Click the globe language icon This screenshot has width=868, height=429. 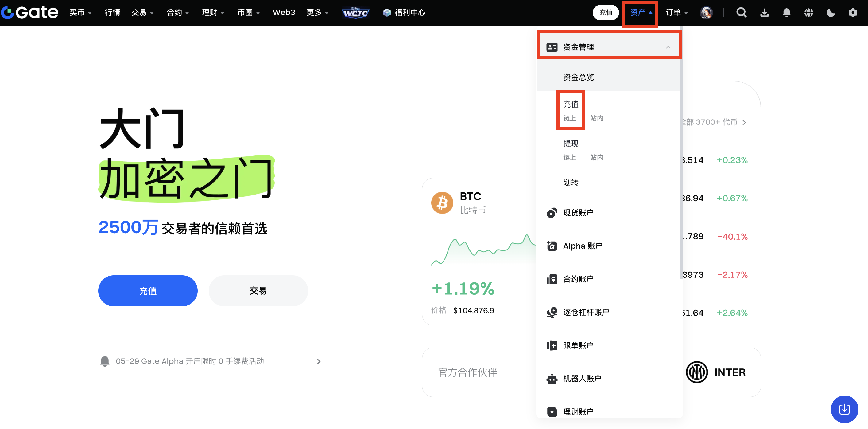809,13
